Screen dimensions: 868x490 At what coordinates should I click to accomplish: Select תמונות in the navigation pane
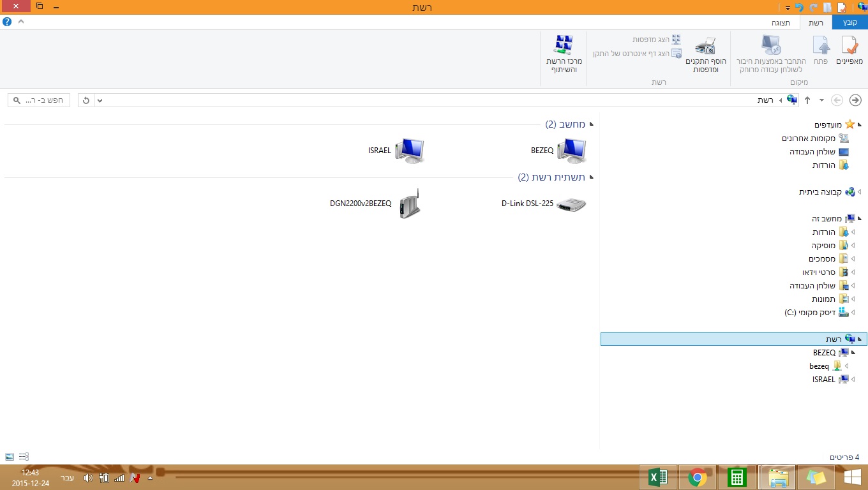coord(830,299)
